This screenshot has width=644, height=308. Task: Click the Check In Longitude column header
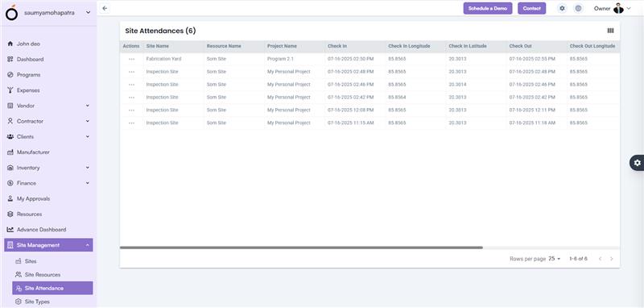click(409, 46)
